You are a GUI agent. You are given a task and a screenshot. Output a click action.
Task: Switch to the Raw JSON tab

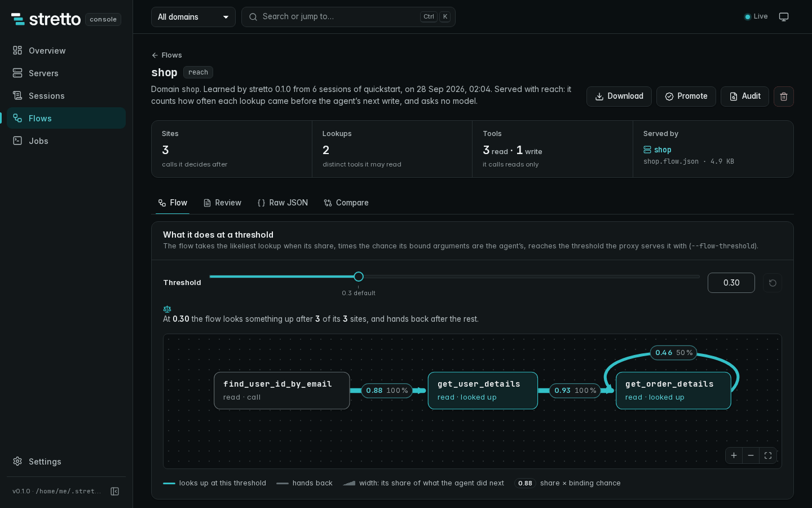tap(283, 203)
